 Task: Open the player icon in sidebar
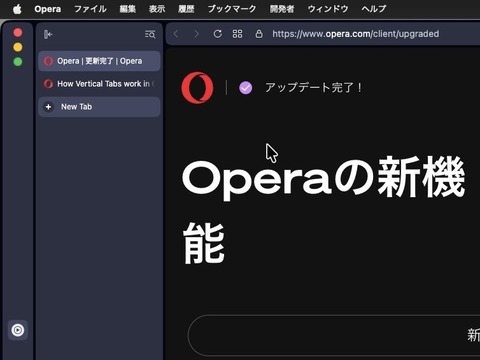[18, 330]
